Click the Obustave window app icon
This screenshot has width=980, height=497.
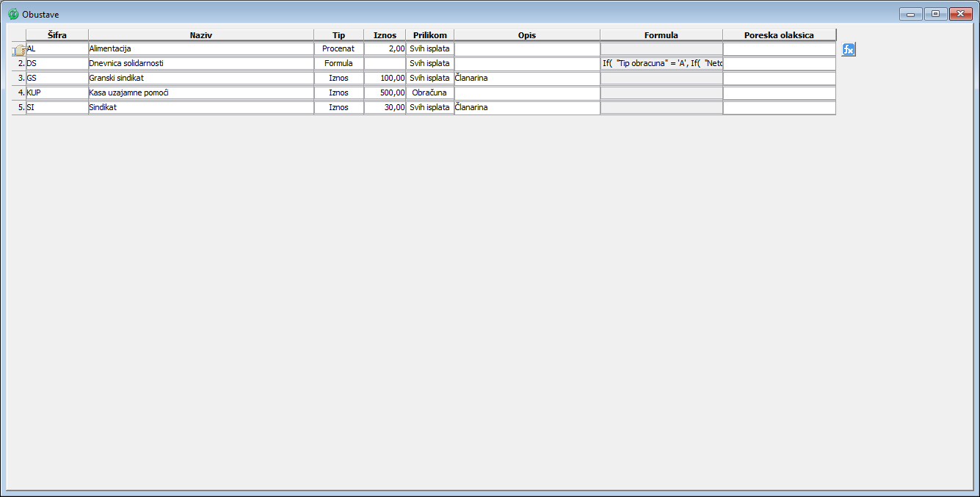[13, 15]
